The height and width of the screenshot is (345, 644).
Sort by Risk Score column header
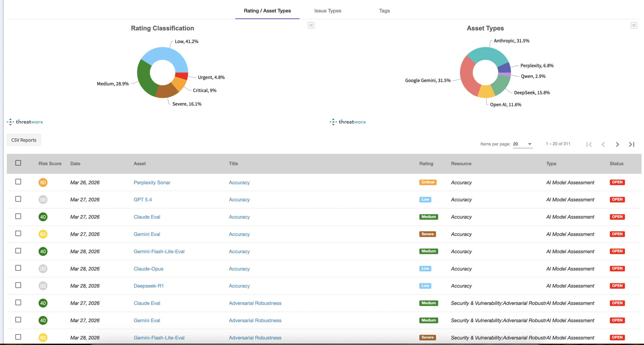tap(50, 164)
